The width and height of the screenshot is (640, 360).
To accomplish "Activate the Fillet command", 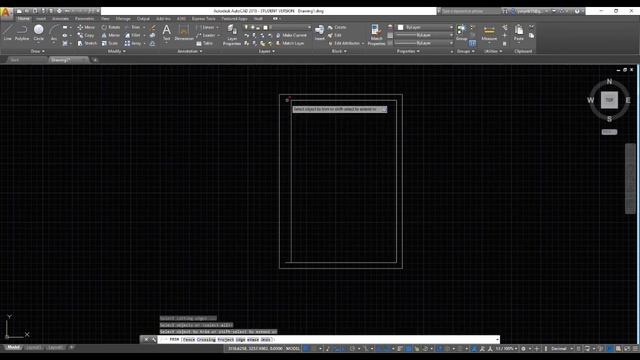I will (x=133, y=36).
